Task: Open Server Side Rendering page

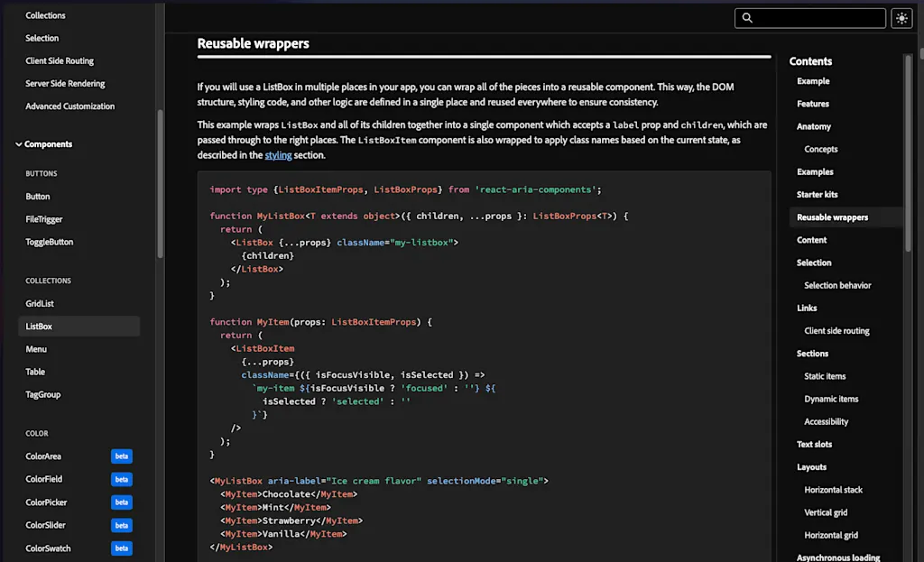Action: pyautogui.click(x=65, y=84)
